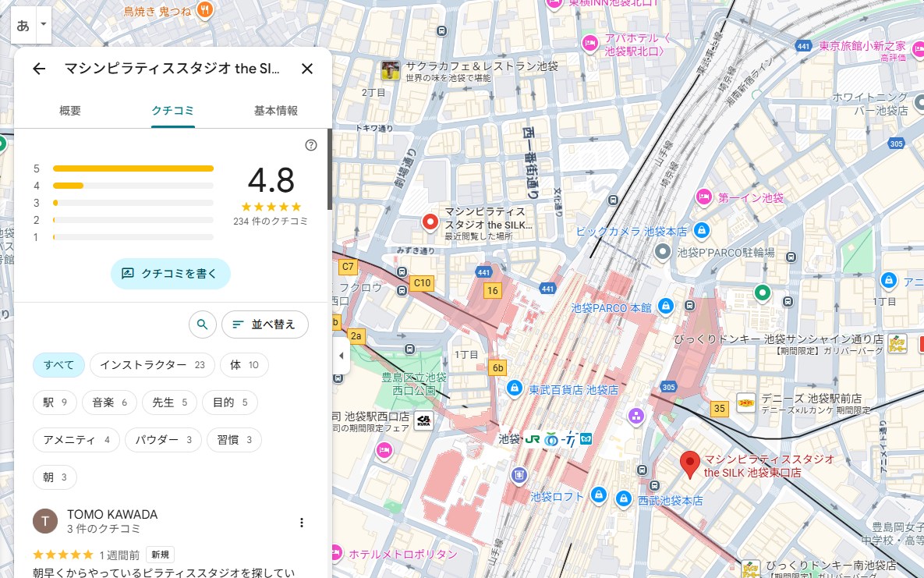Click the ホテルメトロポリタン hotel marker
The width and height of the screenshot is (924, 578).
pos(336,554)
